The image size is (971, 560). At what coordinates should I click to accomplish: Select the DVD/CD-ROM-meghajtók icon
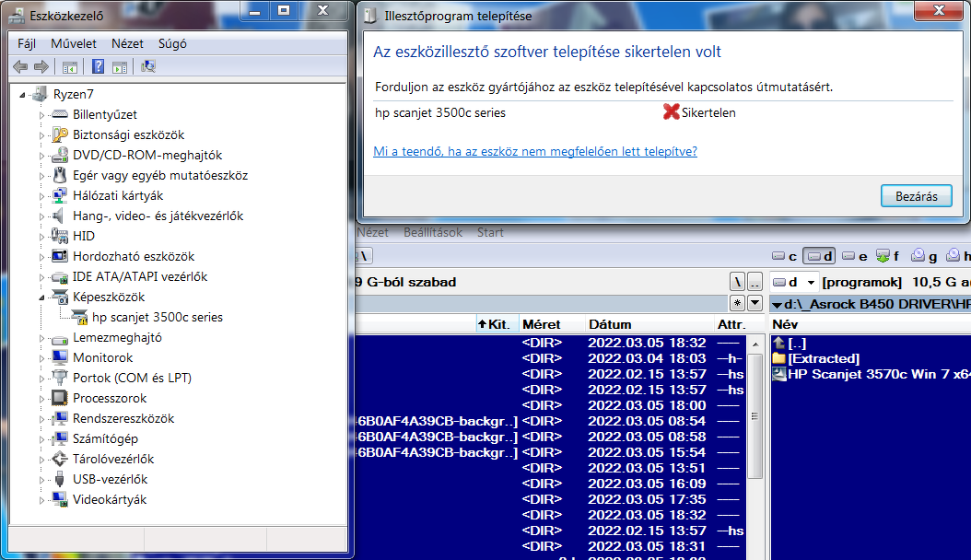60,155
